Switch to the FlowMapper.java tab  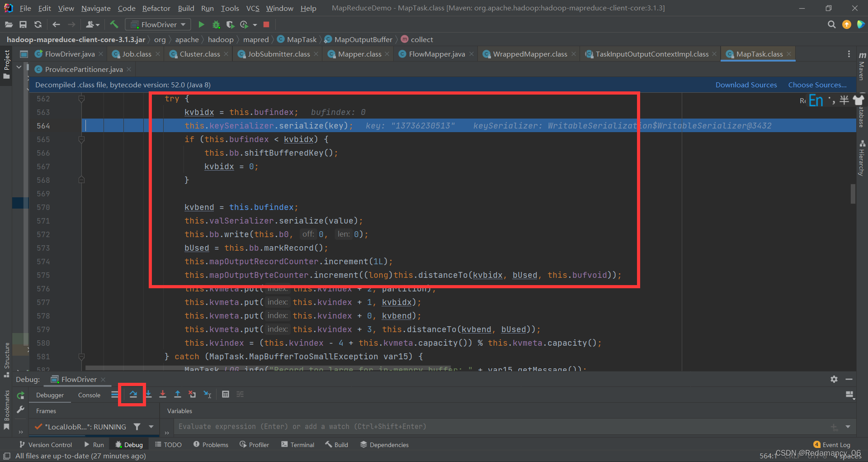(436, 54)
